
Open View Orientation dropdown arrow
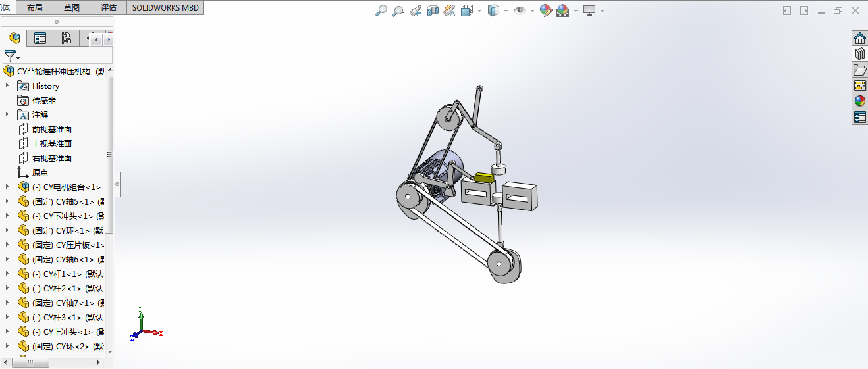(479, 11)
